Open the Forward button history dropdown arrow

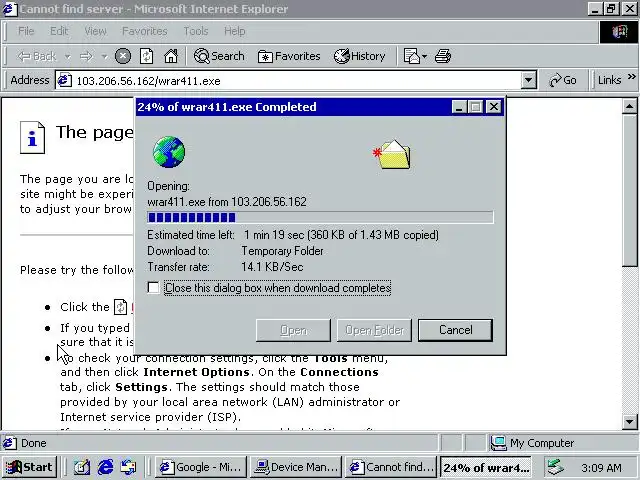[x=104, y=56]
